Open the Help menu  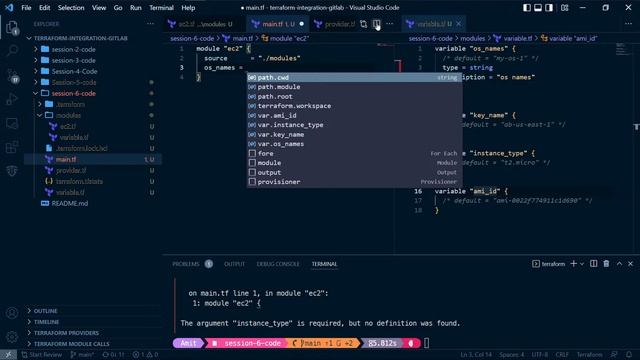pos(188,8)
